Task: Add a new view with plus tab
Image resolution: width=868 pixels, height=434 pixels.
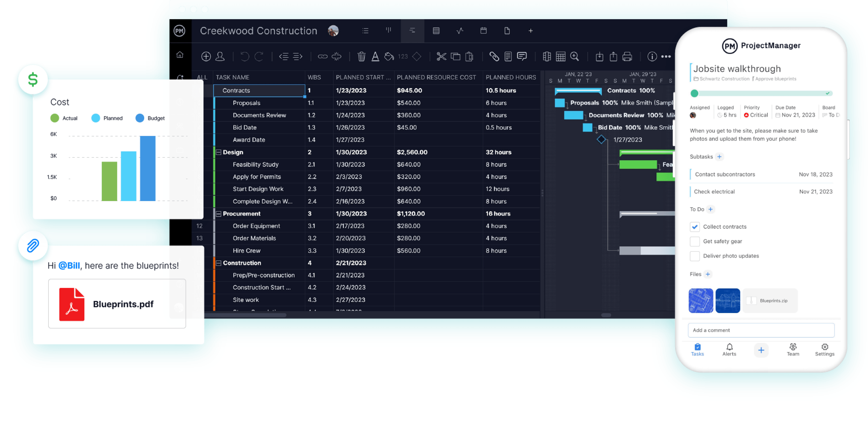Action: coord(530,31)
